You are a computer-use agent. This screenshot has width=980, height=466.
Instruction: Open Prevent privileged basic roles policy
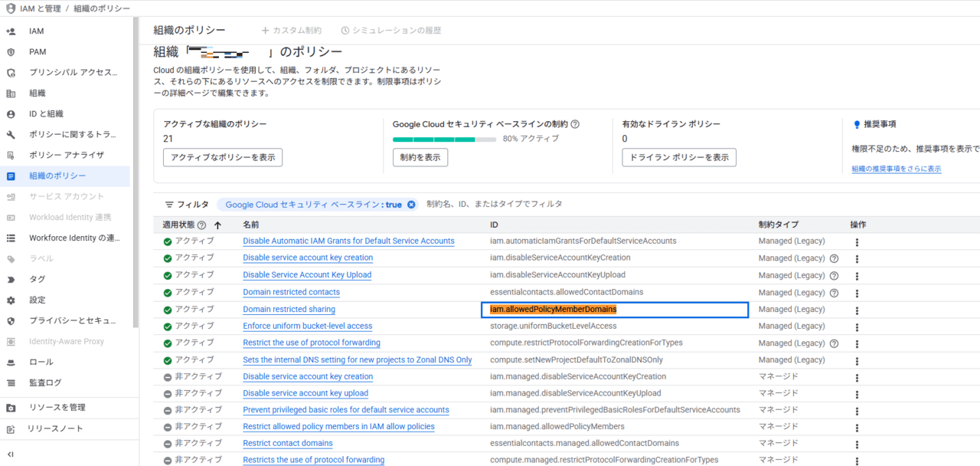(x=346, y=410)
